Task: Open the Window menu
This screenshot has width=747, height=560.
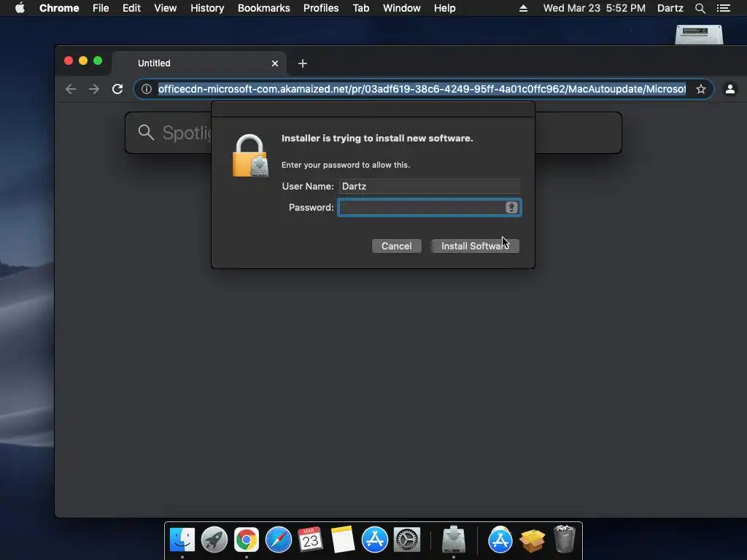Action: [402, 8]
